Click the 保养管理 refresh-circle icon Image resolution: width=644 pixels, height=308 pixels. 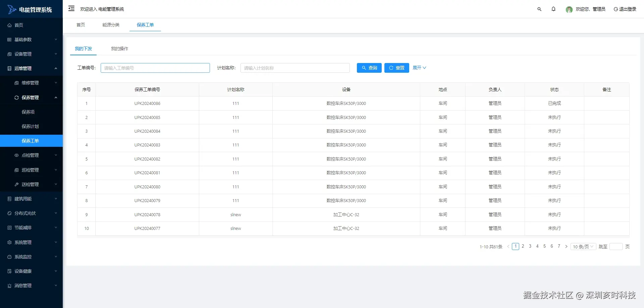(x=16, y=98)
